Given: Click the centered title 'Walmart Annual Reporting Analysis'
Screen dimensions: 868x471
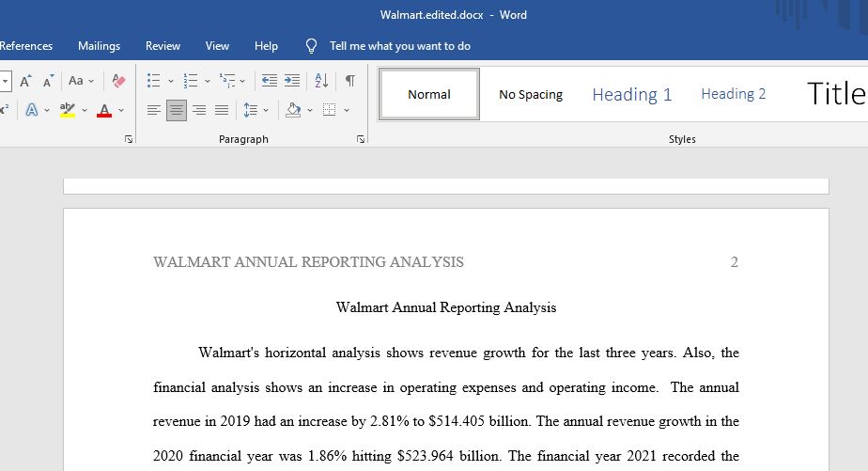Looking at the screenshot, I should point(446,307).
